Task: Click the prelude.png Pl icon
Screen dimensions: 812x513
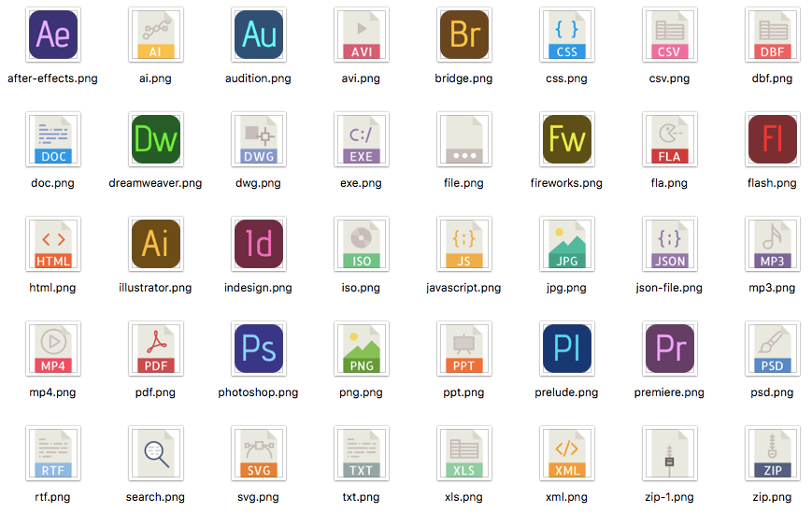Action: tap(566, 349)
